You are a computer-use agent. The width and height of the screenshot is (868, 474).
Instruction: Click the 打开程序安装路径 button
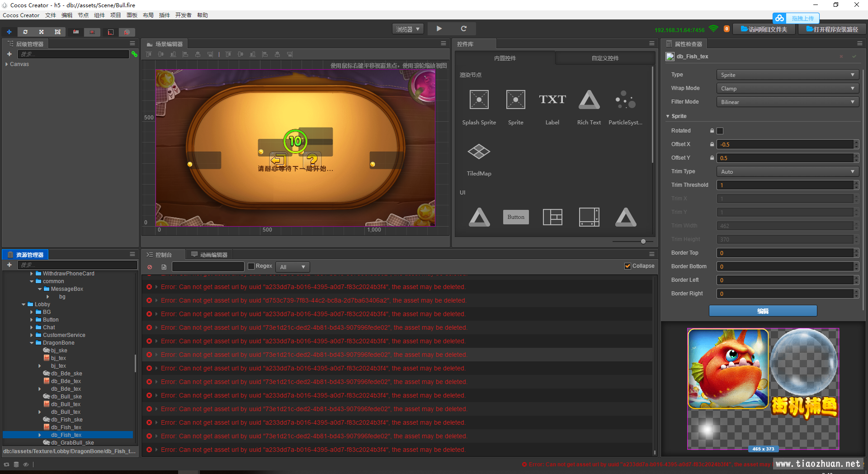click(832, 29)
